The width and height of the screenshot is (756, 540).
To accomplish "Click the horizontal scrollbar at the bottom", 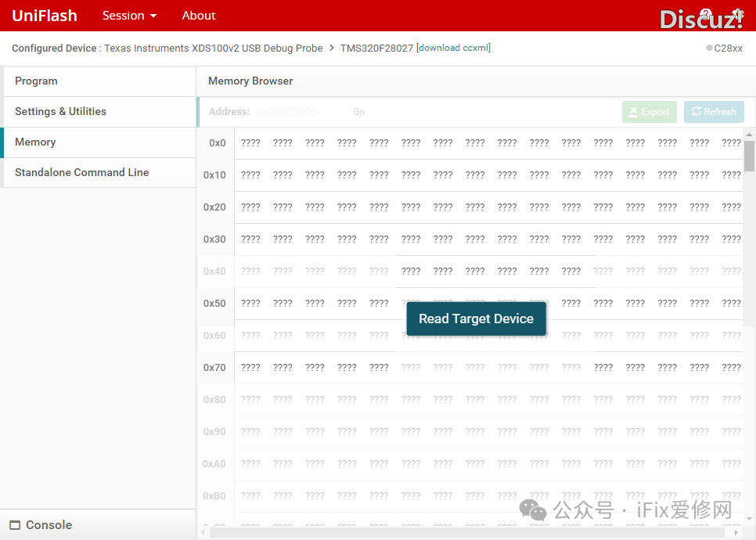I will [x=470, y=532].
